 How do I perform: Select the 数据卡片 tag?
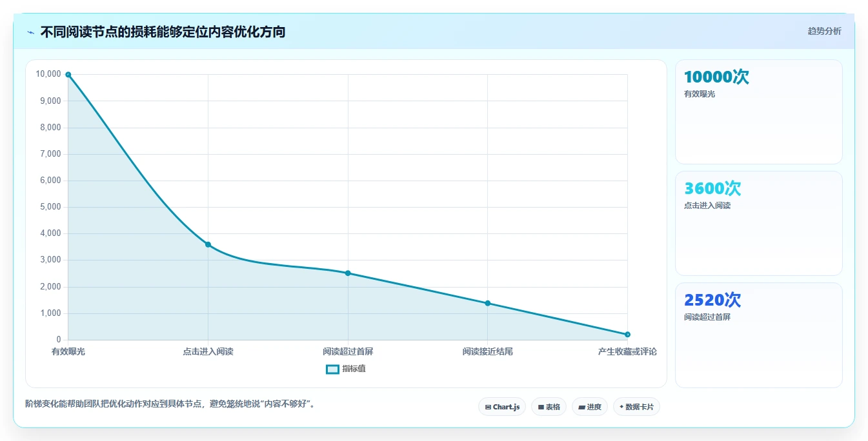[636, 407]
